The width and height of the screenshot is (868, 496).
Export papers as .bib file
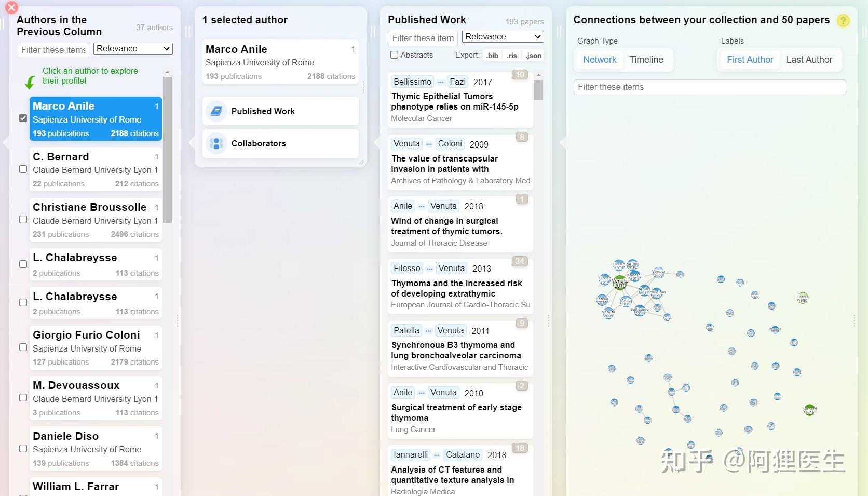pyautogui.click(x=492, y=56)
